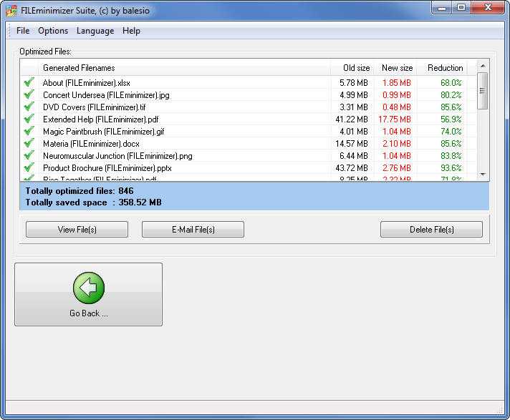Click the file list scrollbar down arrow
This screenshot has height=420, width=510.
483,175
